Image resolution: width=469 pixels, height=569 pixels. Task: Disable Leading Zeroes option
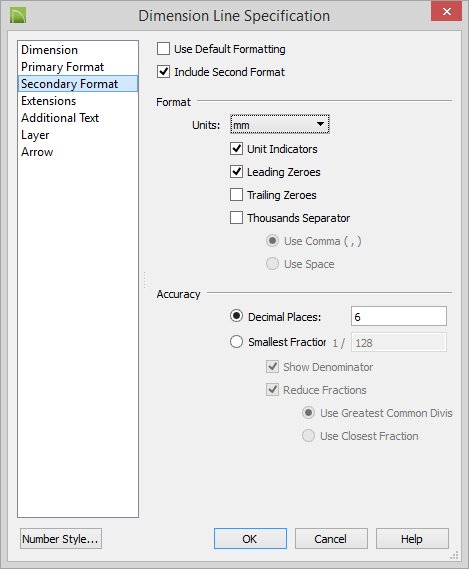click(236, 172)
